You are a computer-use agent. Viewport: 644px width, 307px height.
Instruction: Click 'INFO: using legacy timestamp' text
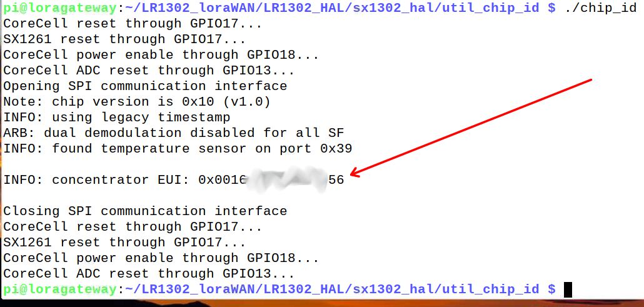pos(117,118)
